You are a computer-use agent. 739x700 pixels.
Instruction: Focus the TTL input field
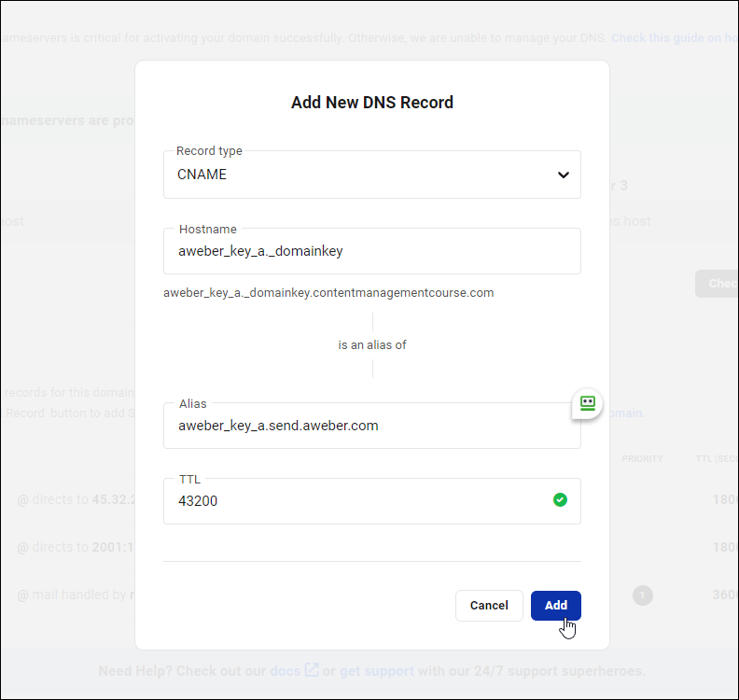coord(372,501)
